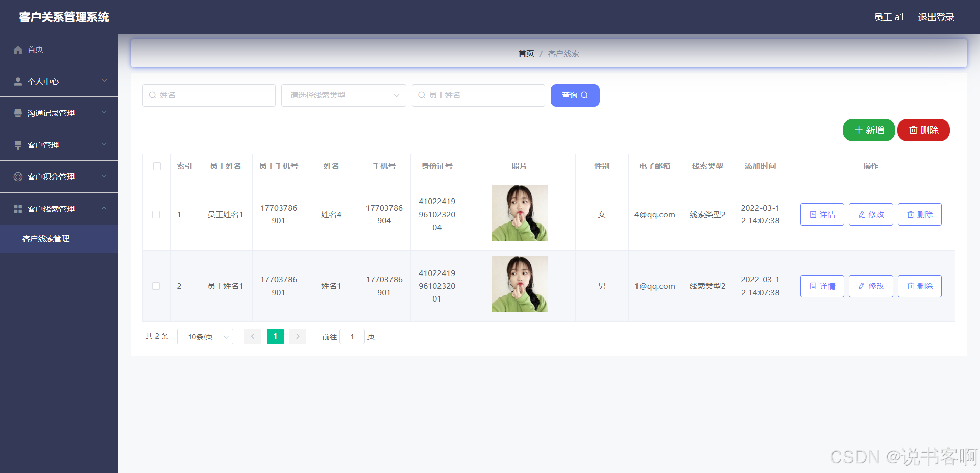Expand the 客户积分管理 menu chevron
This screenshot has height=473, width=980.
point(104,176)
